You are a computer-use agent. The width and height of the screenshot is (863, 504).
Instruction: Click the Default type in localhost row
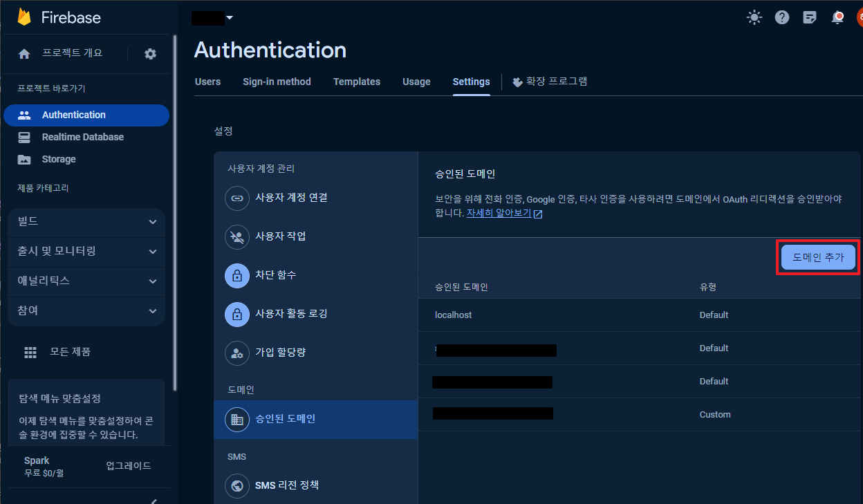(714, 315)
